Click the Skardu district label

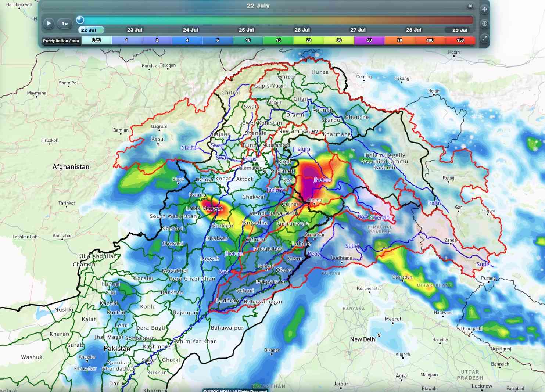point(331,120)
